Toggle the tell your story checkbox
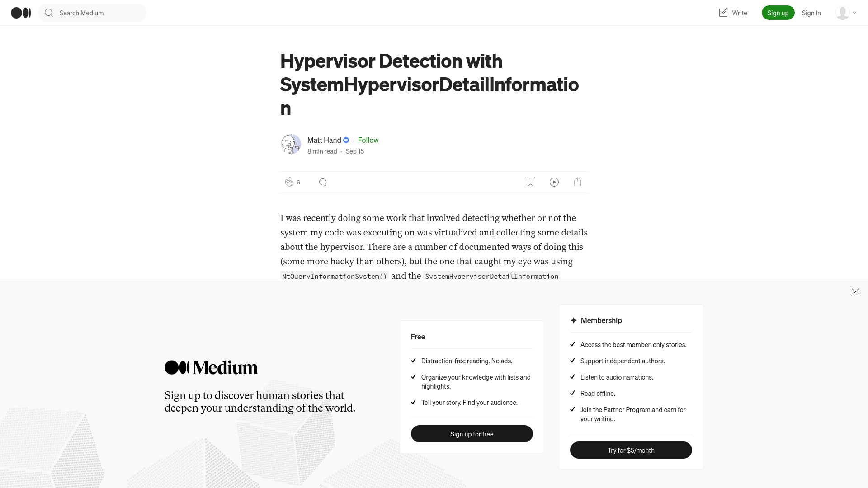The width and height of the screenshot is (868, 488). 413,402
